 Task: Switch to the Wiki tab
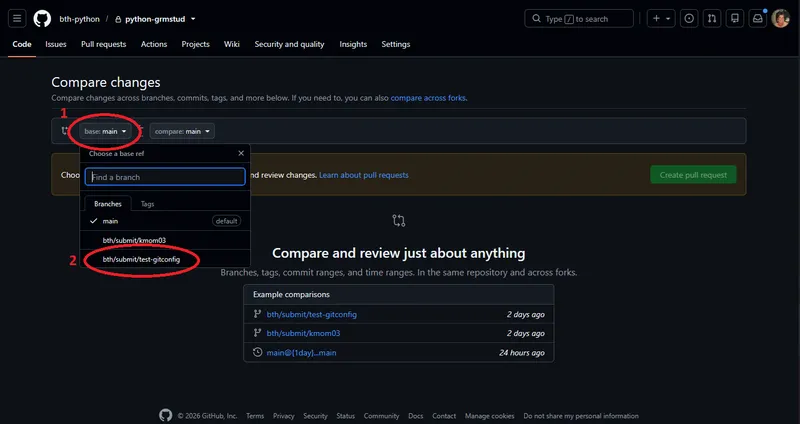pos(232,44)
